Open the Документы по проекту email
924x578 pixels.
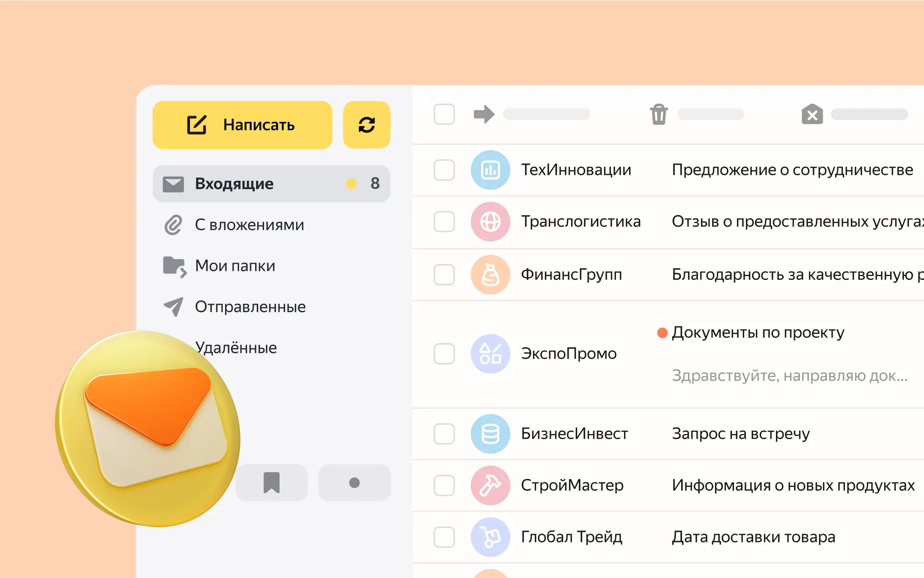coord(758,333)
